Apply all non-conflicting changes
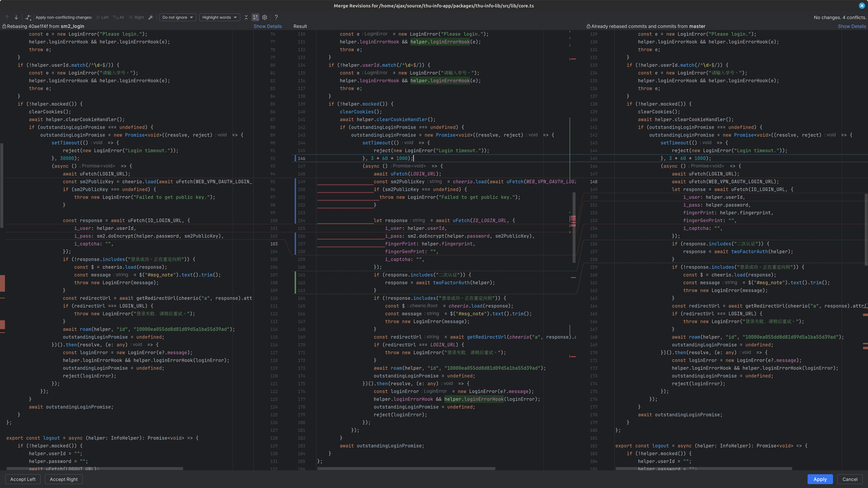868x488 pixels. tap(119, 17)
